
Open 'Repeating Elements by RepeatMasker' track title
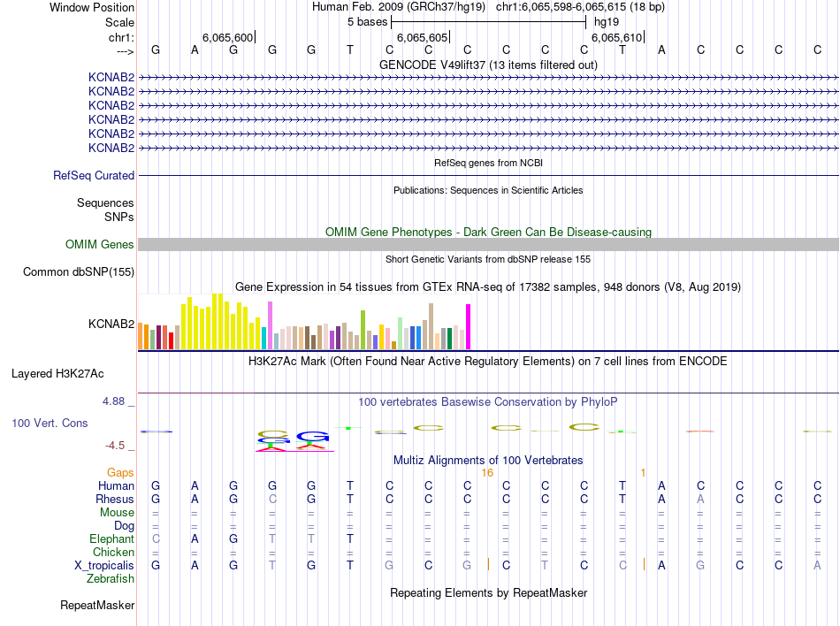coord(488,593)
